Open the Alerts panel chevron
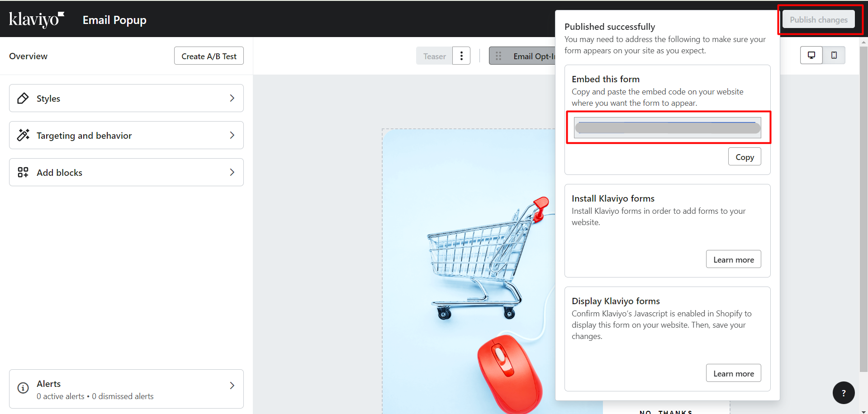The height and width of the screenshot is (414, 868). [x=232, y=386]
